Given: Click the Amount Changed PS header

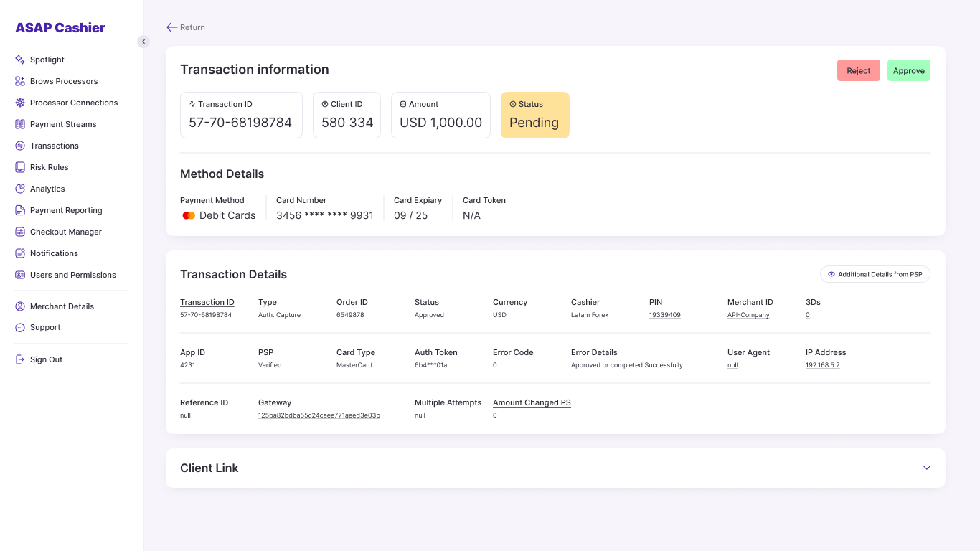Looking at the screenshot, I should pyautogui.click(x=532, y=402).
